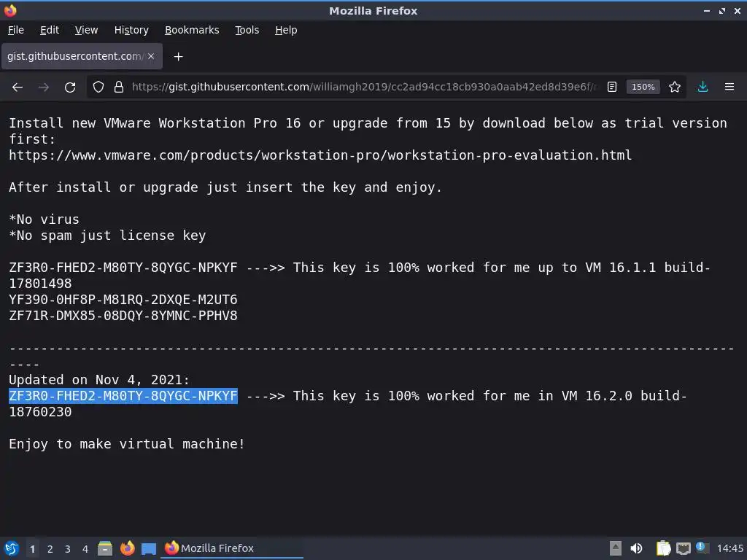This screenshot has height=560, width=747.
Task: Open the removable media eject tray icon
Action: point(616,548)
